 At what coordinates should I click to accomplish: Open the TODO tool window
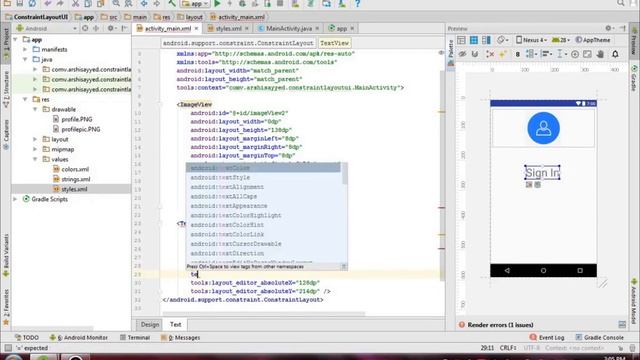(x=27, y=338)
